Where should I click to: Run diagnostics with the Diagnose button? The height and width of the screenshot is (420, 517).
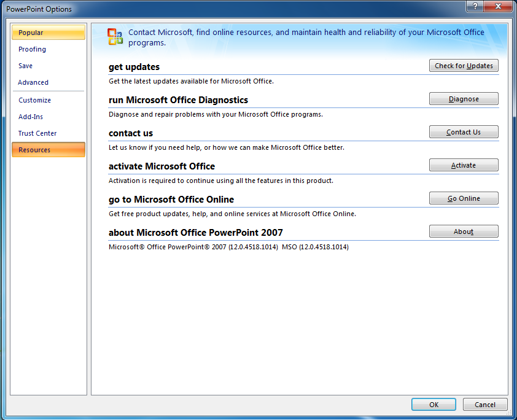[x=464, y=99]
